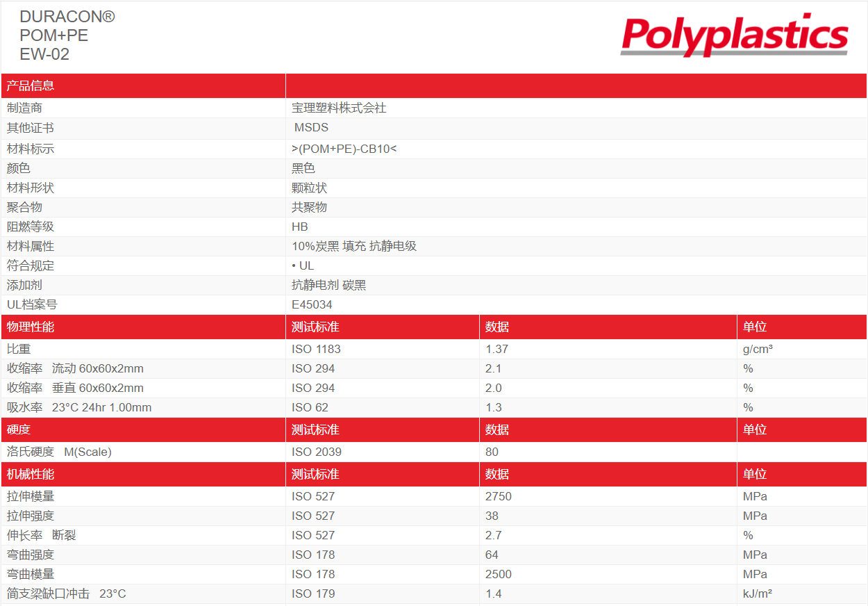Select 10%炭黑 填充 抗静电级 property text
This screenshot has width=868, height=606.
pyautogui.click(x=354, y=246)
